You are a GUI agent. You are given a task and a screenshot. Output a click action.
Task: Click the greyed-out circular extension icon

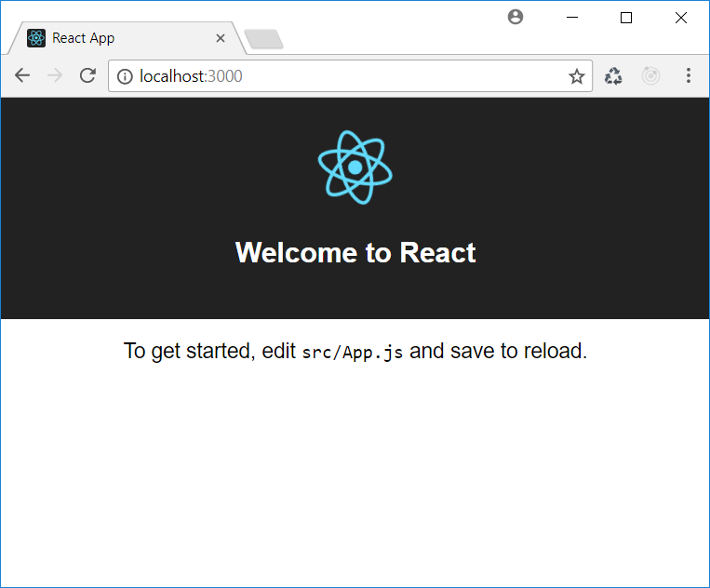coord(651,76)
